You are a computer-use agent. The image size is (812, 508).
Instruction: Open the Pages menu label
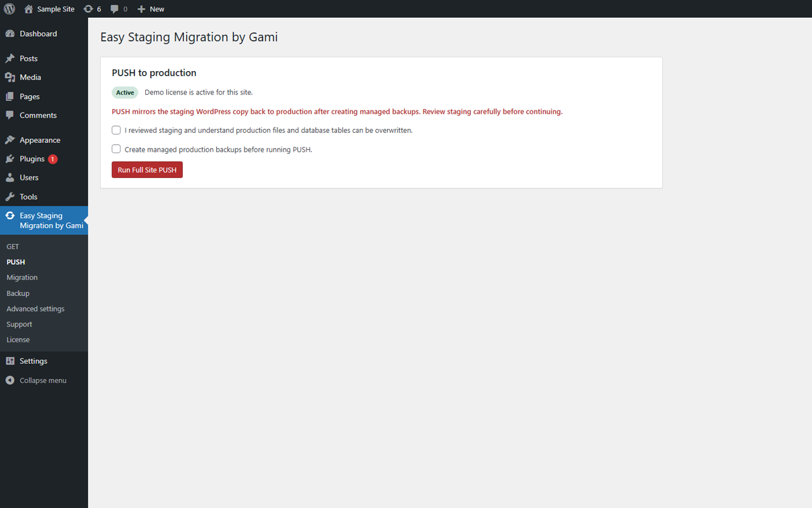[30, 97]
